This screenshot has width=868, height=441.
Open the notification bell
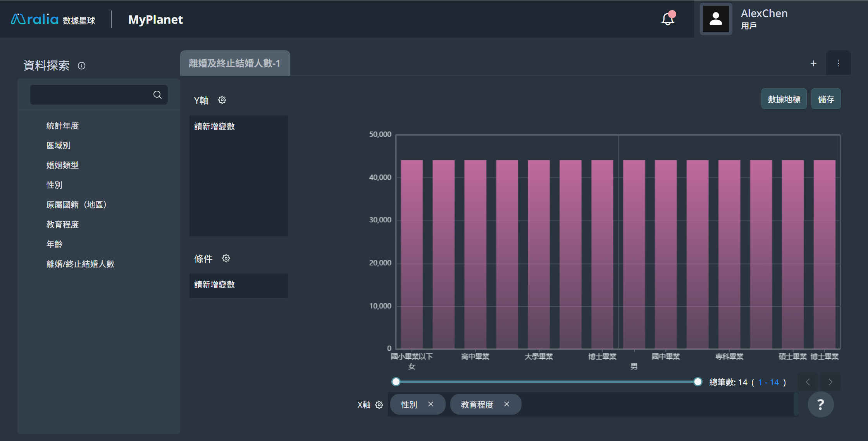pos(668,19)
